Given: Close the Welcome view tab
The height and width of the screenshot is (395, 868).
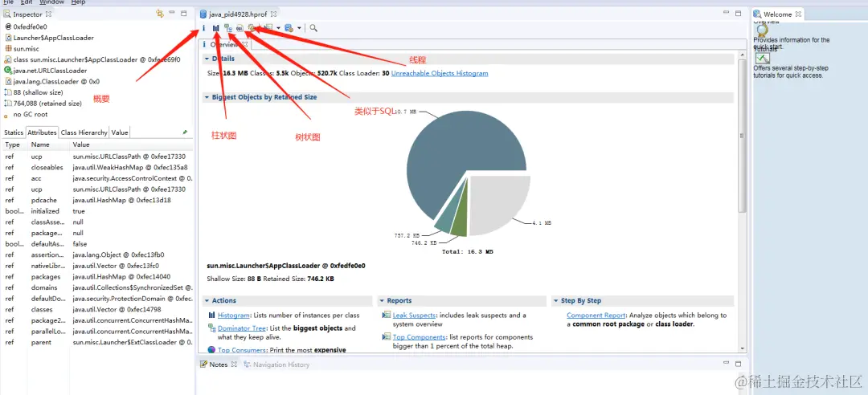Looking at the screenshot, I should (x=798, y=14).
